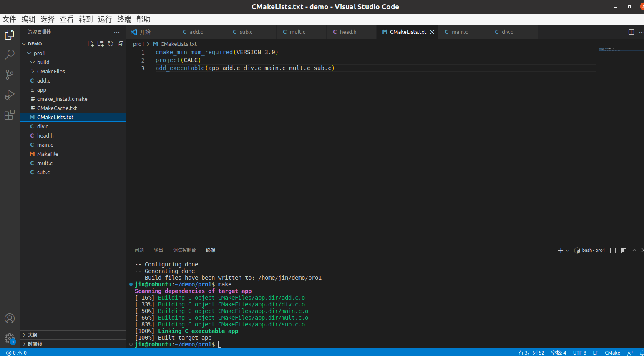
Task: Expand the 大纲 outline section
Action: coord(73,335)
